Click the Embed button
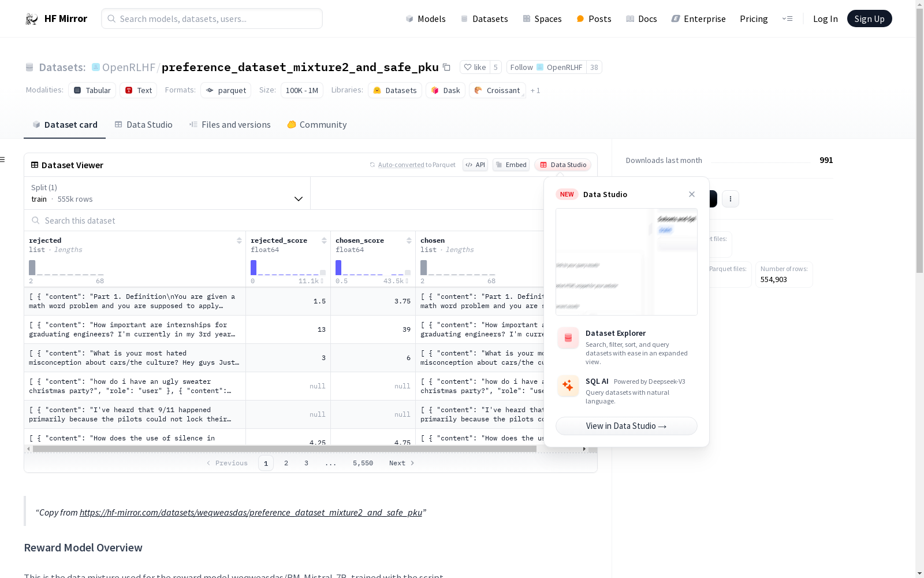Viewport: 924px width, 578px height. 511,165
